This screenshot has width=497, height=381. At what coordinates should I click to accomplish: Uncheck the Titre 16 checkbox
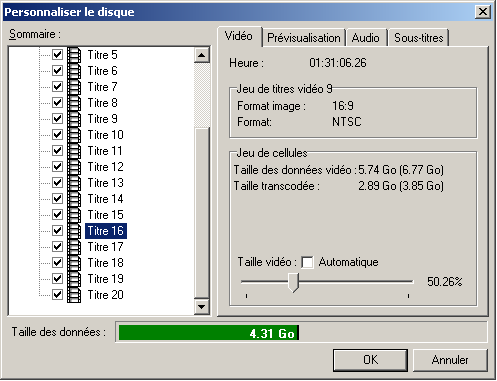point(57,230)
